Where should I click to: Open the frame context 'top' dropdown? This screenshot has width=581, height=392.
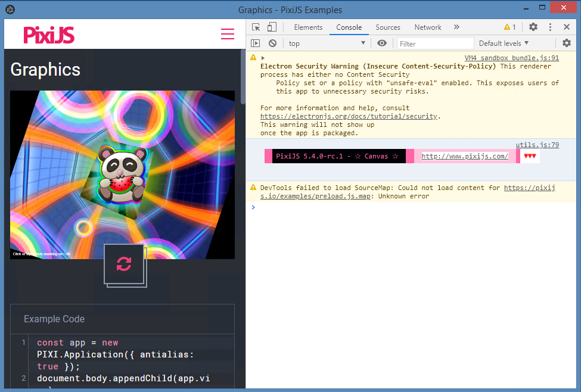[327, 43]
